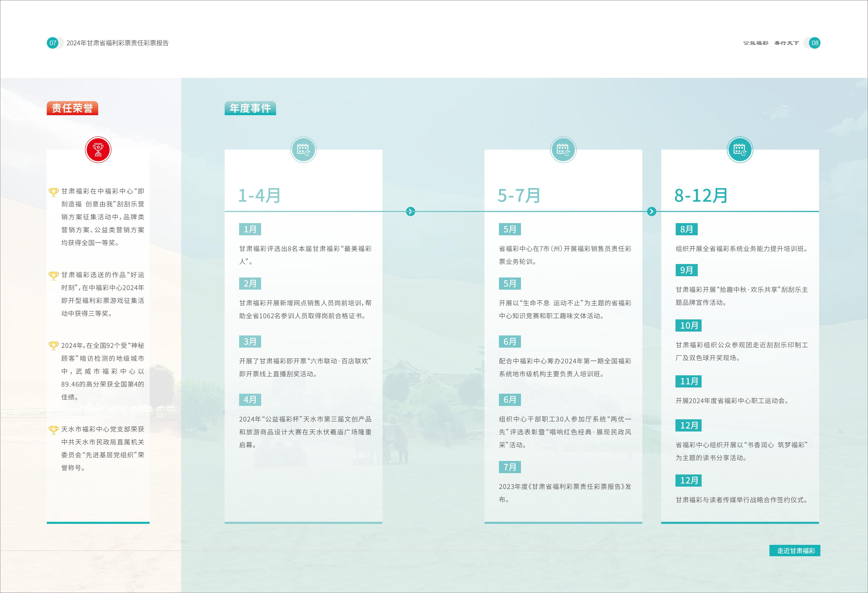Click the calendar icon above 5-7月

tap(563, 150)
